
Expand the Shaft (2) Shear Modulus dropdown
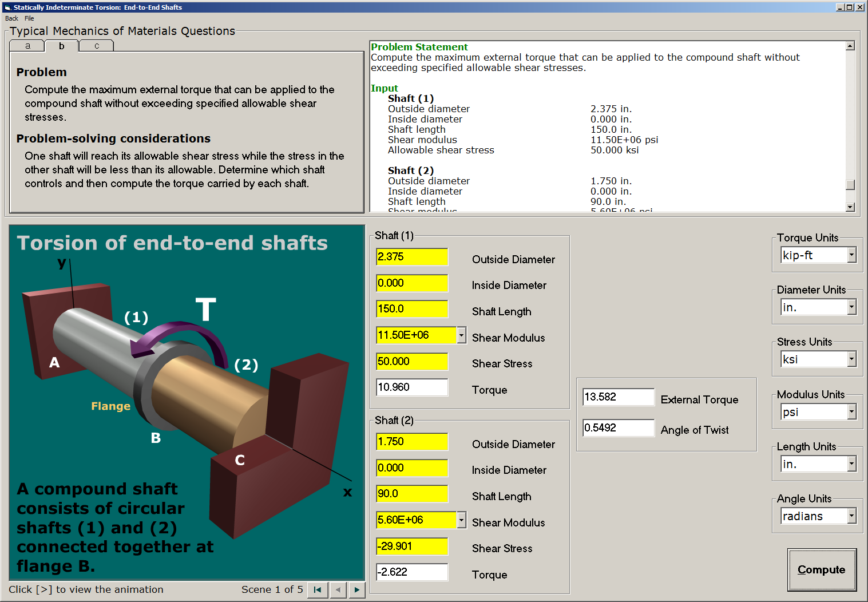point(461,520)
